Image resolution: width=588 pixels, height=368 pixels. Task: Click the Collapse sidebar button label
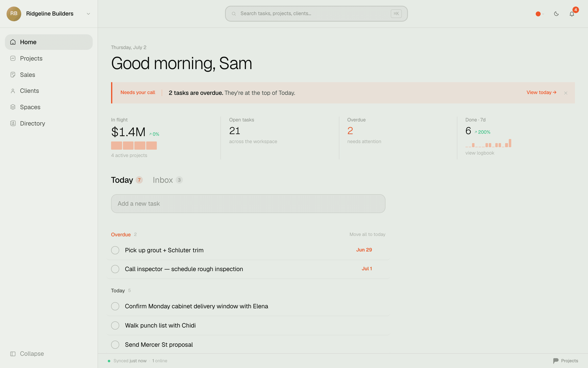[x=32, y=354]
